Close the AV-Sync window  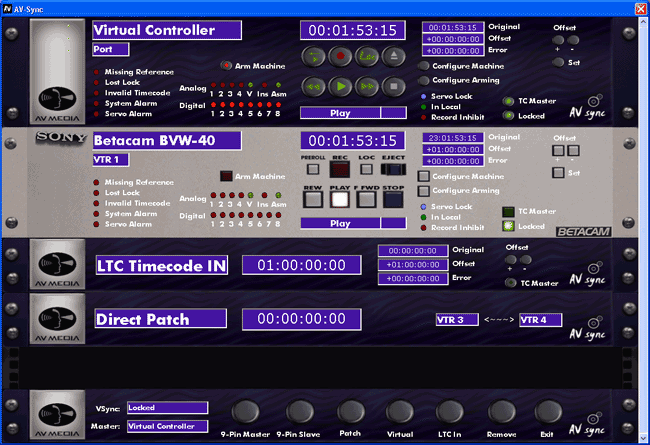[640, 8]
